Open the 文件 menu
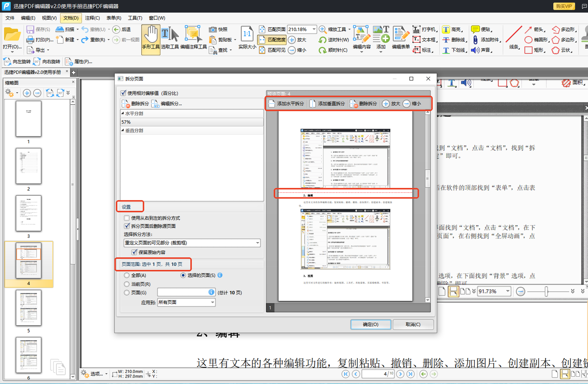This screenshot has width=588, height=384. (x=10, y=18)
